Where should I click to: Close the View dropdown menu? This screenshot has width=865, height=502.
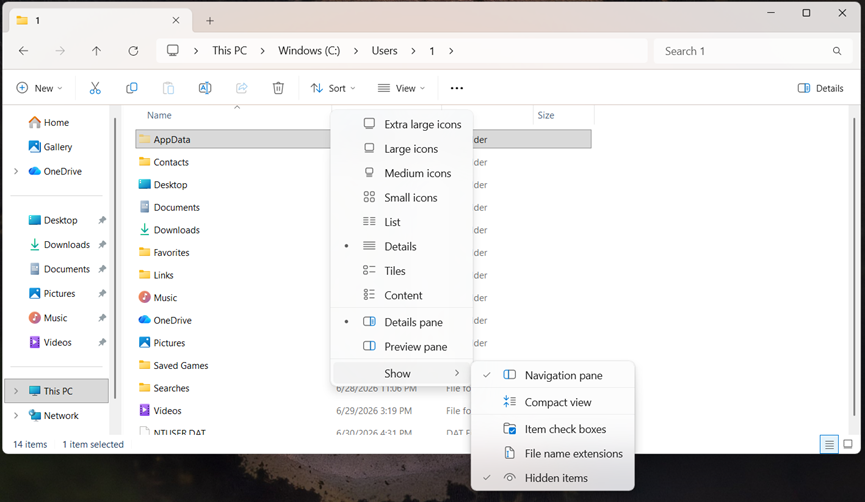pyautogui.click(x=402, y=88)
